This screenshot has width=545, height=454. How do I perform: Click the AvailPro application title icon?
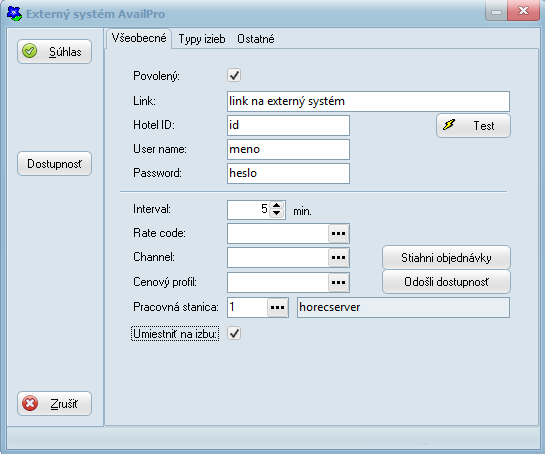14,14
